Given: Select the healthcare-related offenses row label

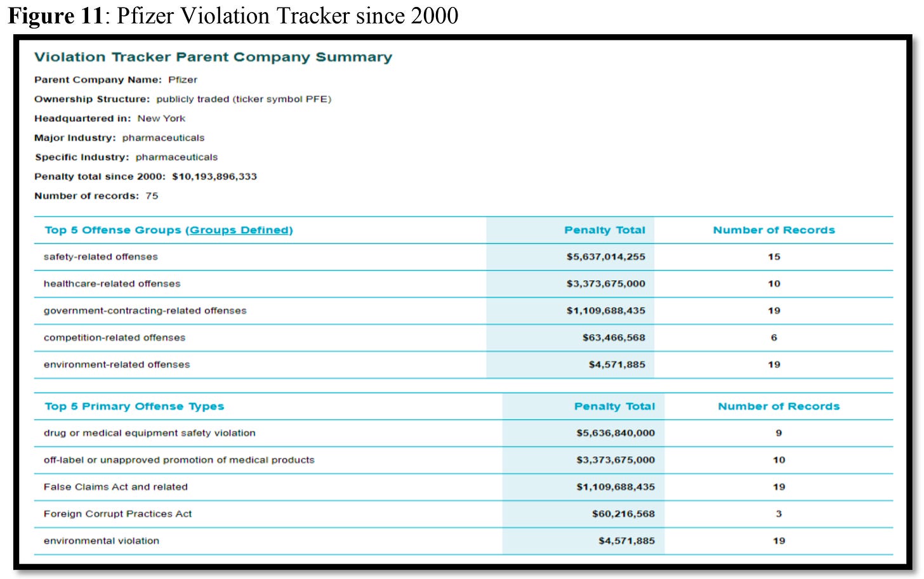Looking at the screenshot, I should 112,284.
